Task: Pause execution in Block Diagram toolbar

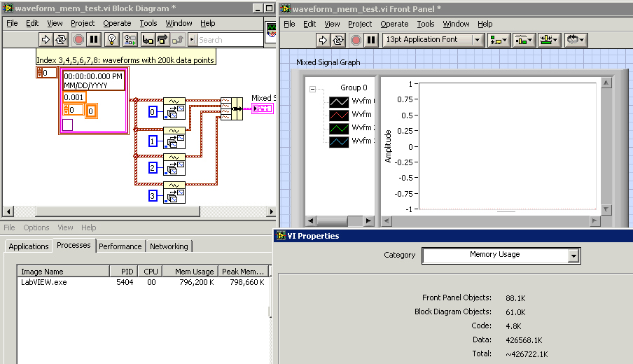Action: (x=94, y=39)
